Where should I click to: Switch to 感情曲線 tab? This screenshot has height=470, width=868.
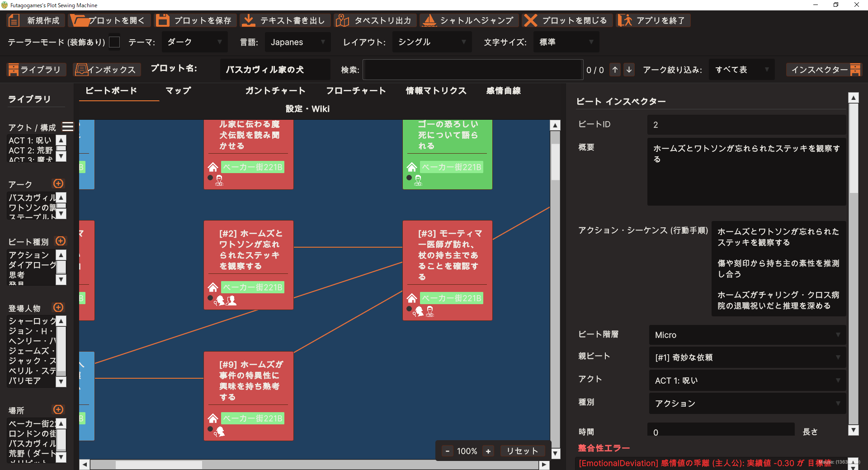point(503,90)
